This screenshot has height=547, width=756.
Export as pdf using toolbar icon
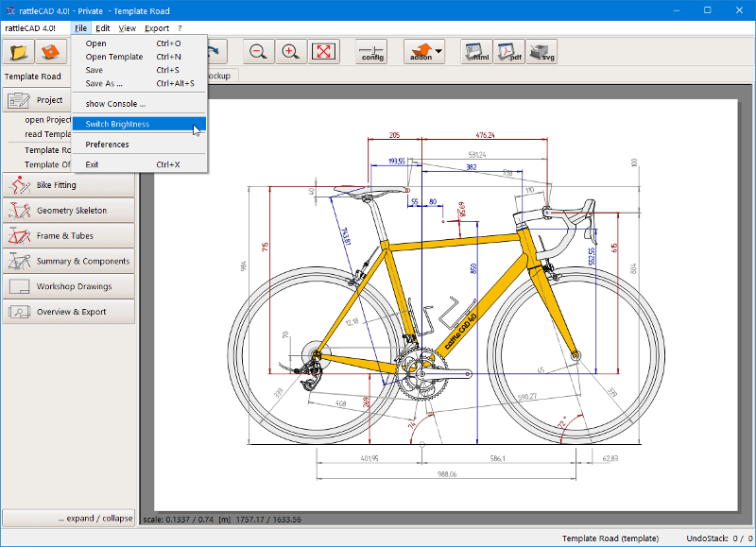tap(509, 52)
